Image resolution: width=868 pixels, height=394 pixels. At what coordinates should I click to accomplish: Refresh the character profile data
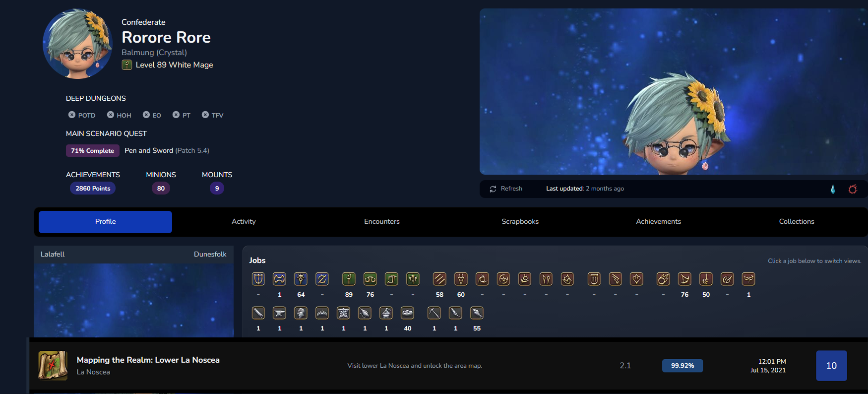(506, 189)
